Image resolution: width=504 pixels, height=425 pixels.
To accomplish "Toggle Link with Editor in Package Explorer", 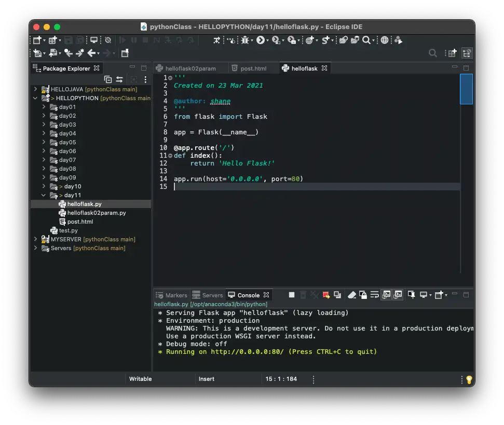I will (119, 79).
